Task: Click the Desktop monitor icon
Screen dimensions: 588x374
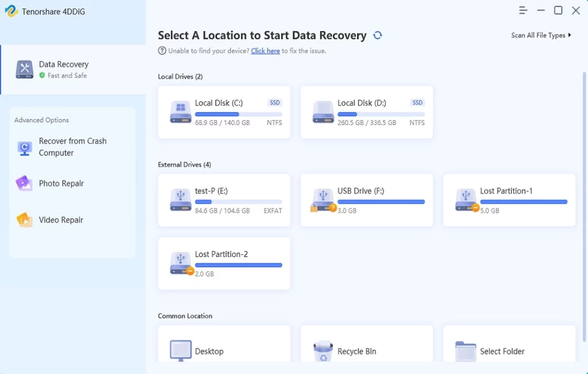Action: [181, 350]
